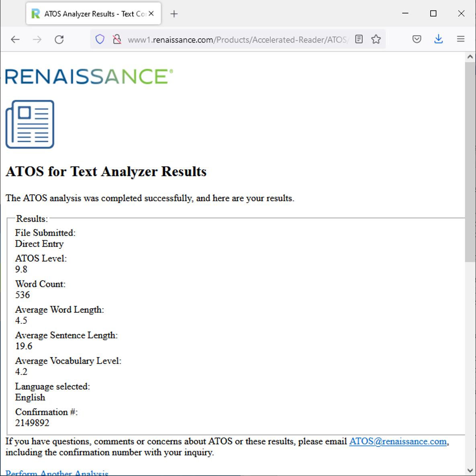Image resolution: width=476 pixels, height=476 pixels.
Task: Click the ATOS Level value 9.8
Action: 21,269
